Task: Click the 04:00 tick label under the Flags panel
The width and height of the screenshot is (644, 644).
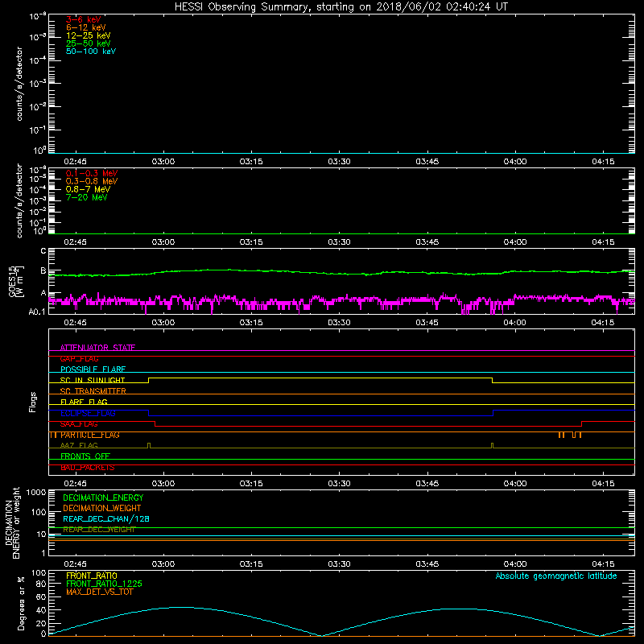Action: 515,484
